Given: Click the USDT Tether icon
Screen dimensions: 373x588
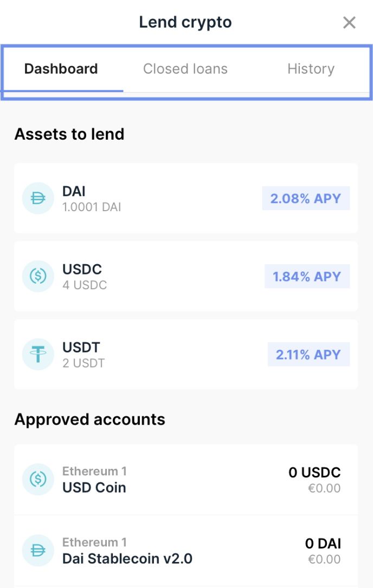Looking at the screenshot, I should click(38, 354).
